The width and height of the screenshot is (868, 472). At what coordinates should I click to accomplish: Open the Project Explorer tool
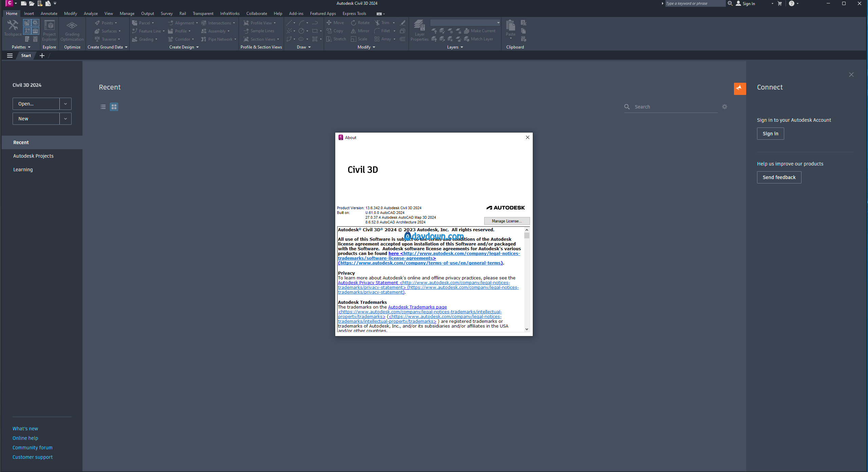point(49,30)
